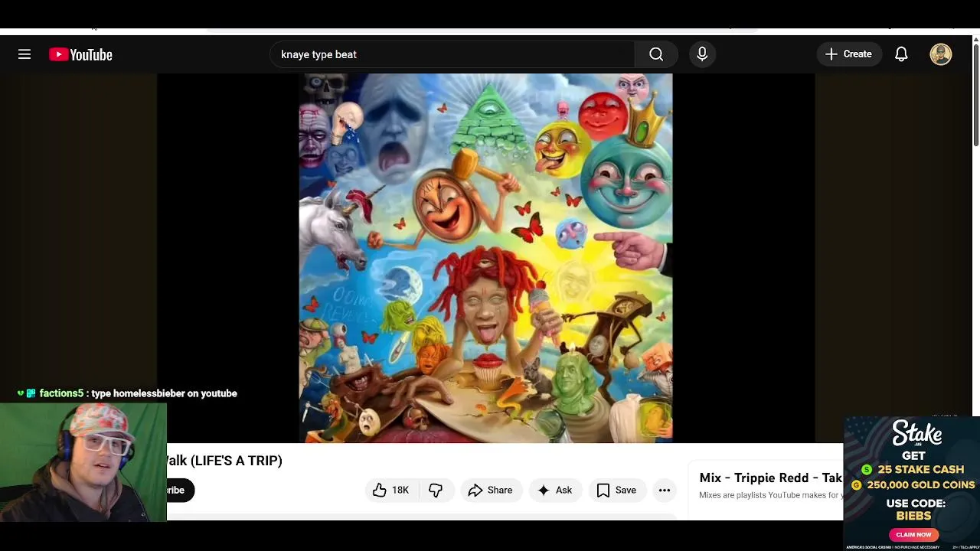
Task: Click the video player album artwork
Action: [485, 258]
